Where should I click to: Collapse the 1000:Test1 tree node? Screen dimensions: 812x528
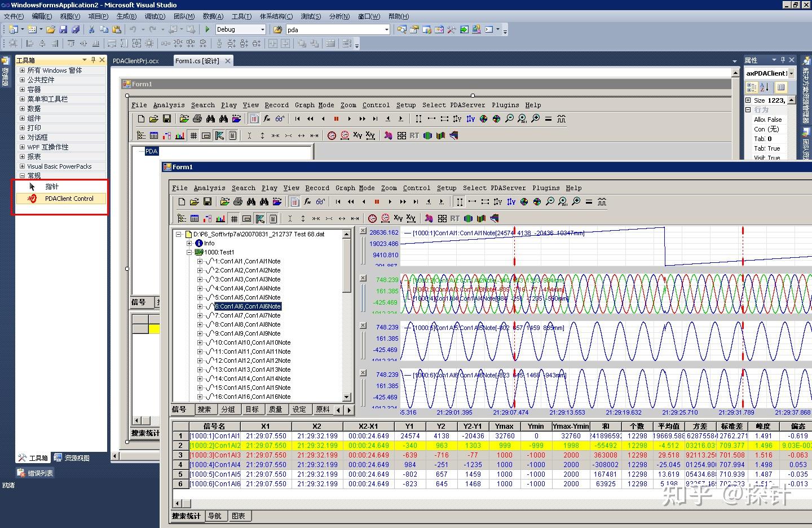(189, 252)
